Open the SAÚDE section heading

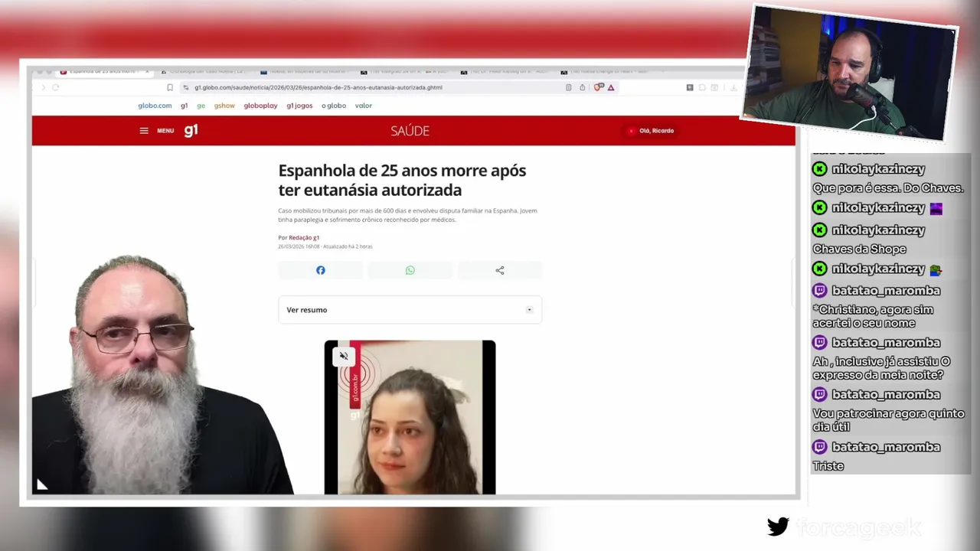coord(410,131)
